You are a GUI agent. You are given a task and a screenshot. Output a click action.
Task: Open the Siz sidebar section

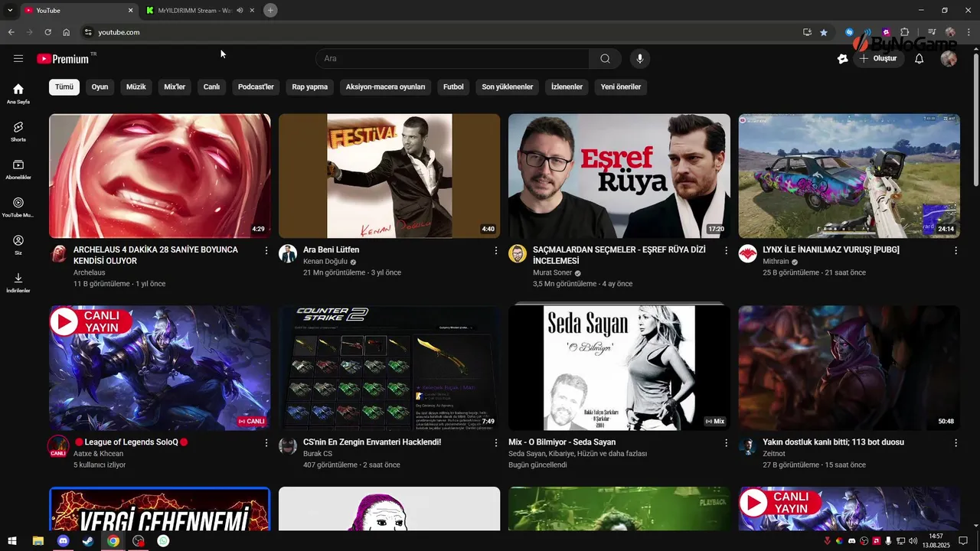tap(18, 245)
